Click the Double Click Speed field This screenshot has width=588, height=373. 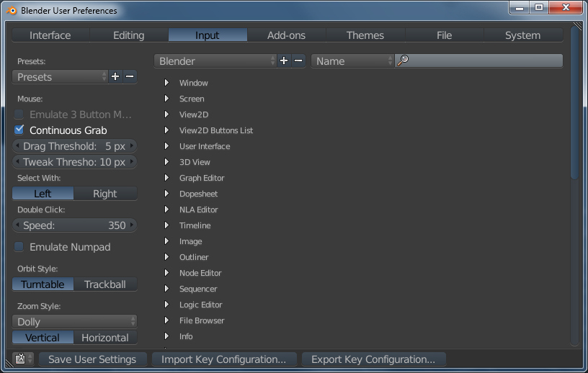[75, 225]
